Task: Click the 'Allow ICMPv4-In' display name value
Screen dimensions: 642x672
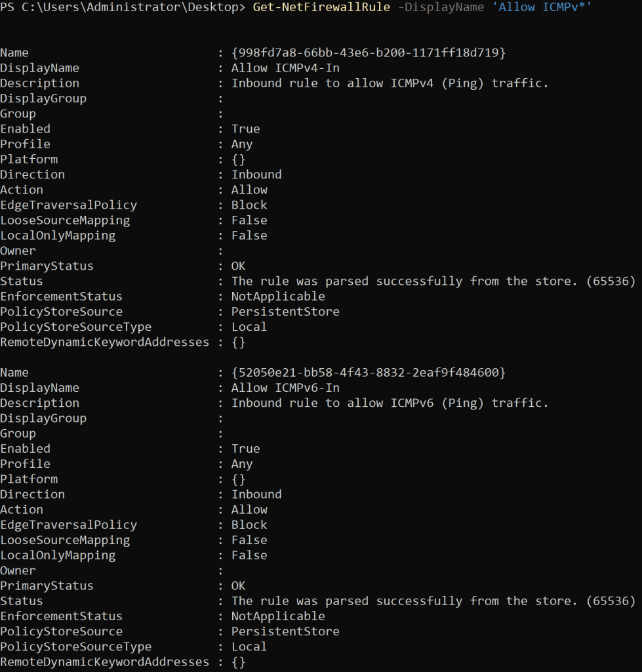Action: [286, 68]
